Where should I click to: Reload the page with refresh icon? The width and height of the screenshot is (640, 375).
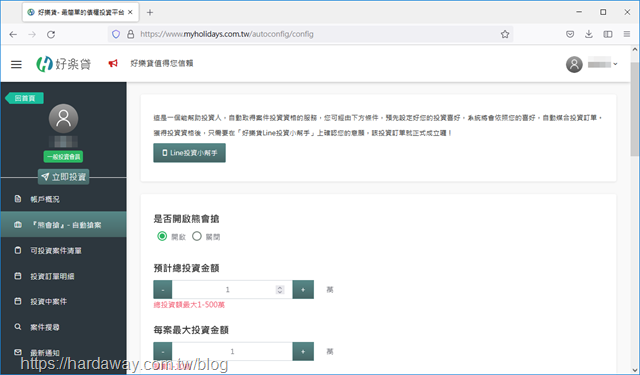[x=51, y=35]
